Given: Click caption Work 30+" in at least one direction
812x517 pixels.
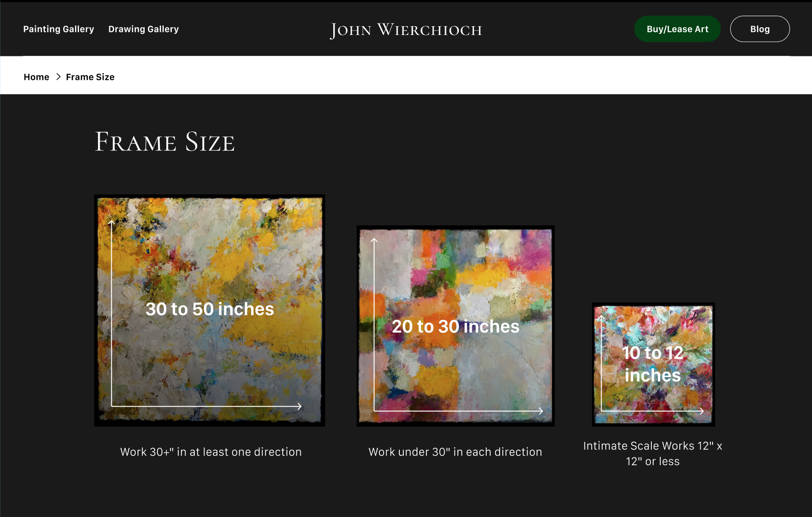Looking at the screenshot, I should coord(211,452).
